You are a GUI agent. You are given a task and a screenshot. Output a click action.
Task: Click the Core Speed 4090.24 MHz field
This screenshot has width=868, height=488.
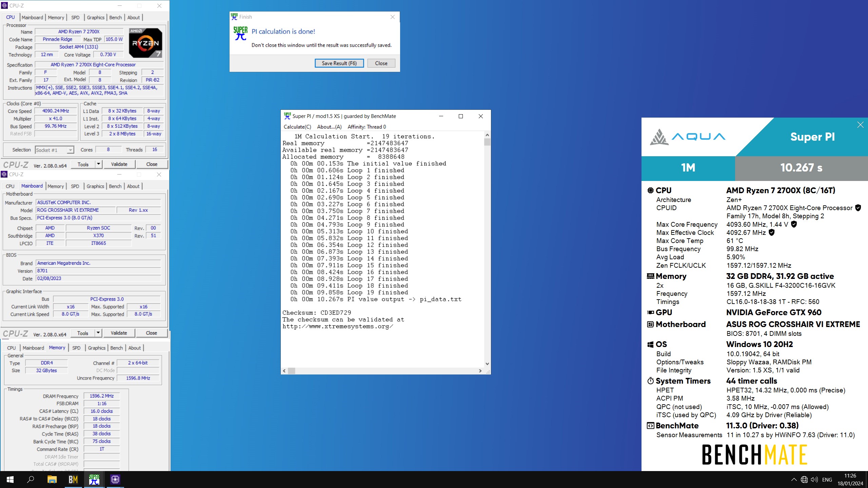[x=56, y=111]
